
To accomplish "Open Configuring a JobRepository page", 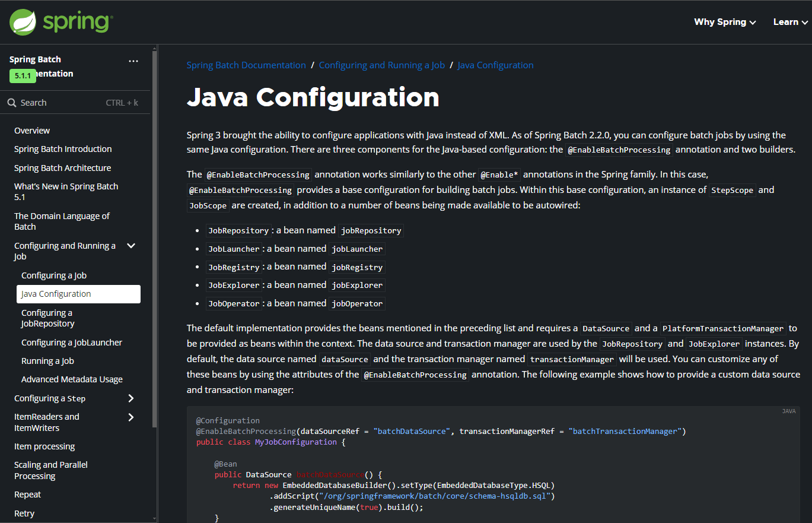I will 48,318.
